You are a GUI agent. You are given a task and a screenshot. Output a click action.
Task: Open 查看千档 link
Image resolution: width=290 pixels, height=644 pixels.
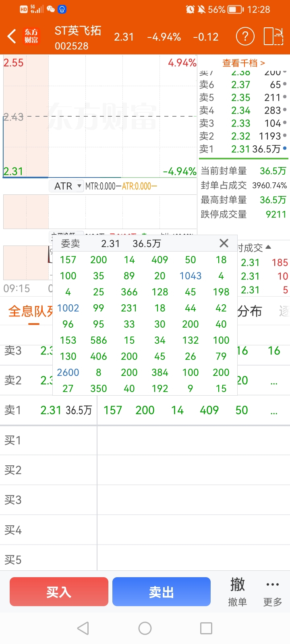click(244, 63)
